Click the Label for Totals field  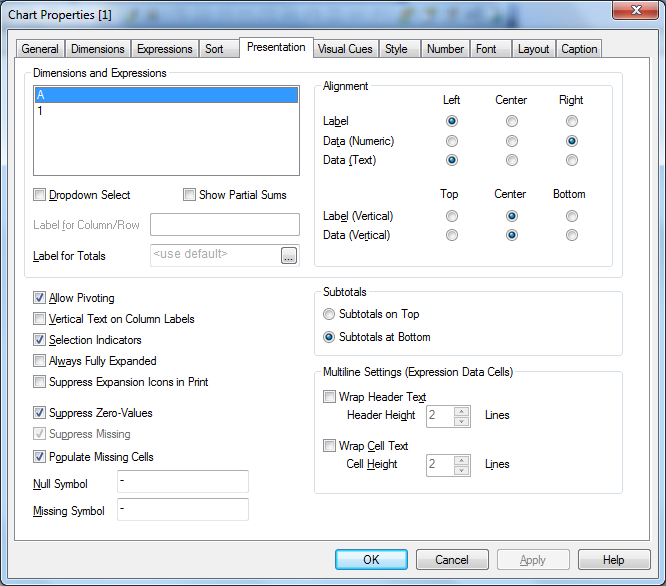[x=215, y=255]
